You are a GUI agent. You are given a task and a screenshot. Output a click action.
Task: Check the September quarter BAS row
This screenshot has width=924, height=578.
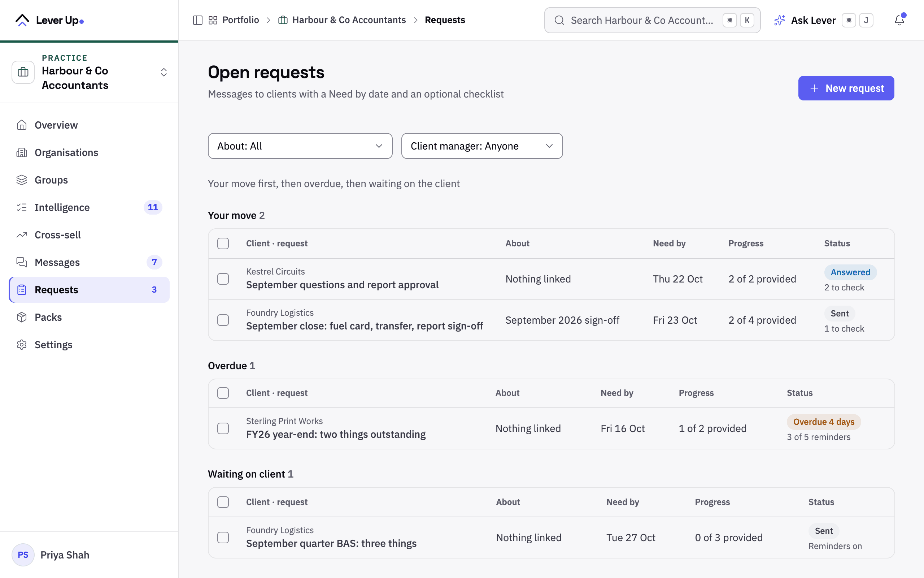(x=223, y=538)
